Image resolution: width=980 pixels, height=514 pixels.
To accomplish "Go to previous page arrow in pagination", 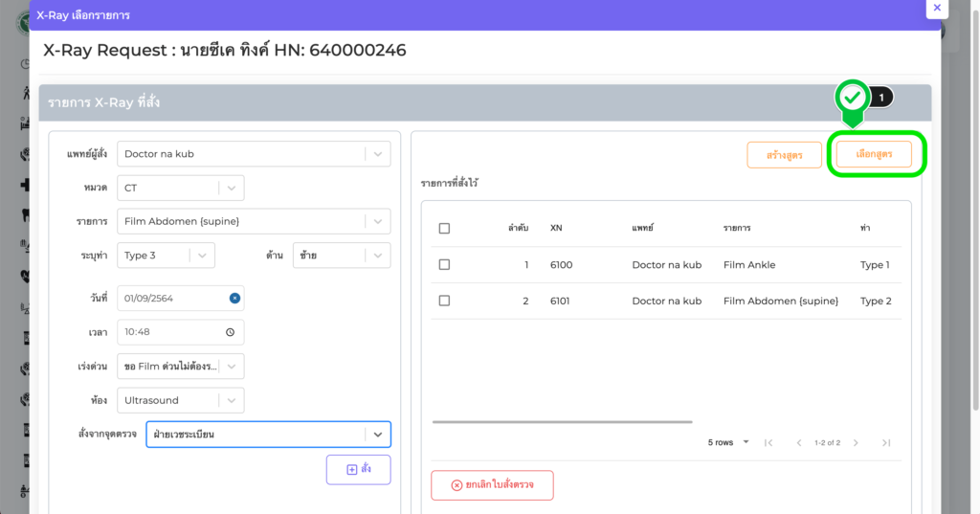I will (x=799, y=442).
